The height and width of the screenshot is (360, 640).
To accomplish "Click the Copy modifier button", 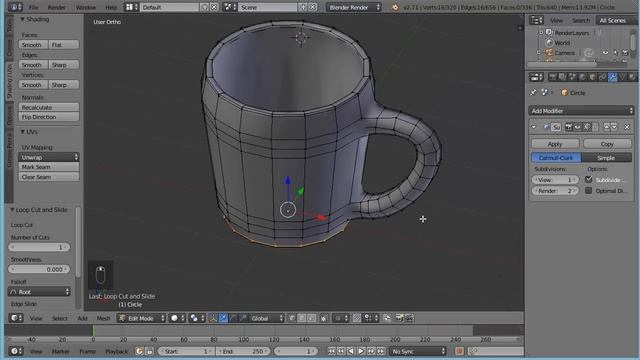I will point(607,144).
